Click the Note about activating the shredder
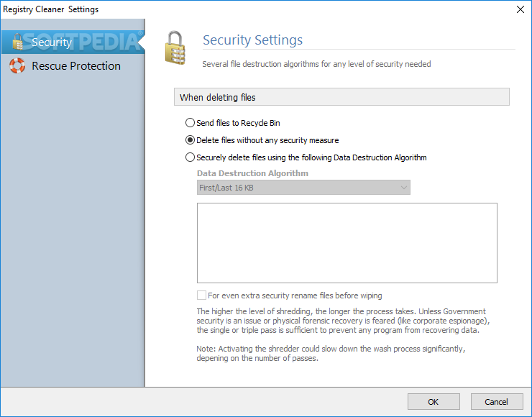 pos(331,354)
